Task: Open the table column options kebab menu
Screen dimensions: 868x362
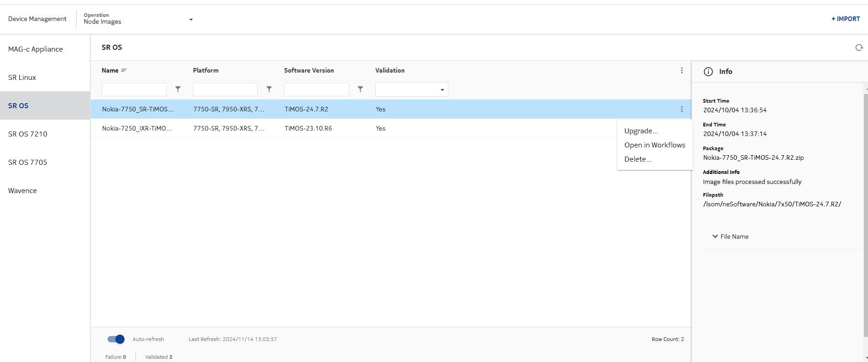Action: point(681,70)
